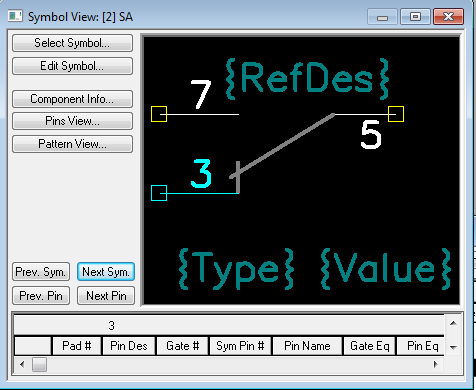Click the Select Symbol... button
476x390 pixels.
pos(72,43)
